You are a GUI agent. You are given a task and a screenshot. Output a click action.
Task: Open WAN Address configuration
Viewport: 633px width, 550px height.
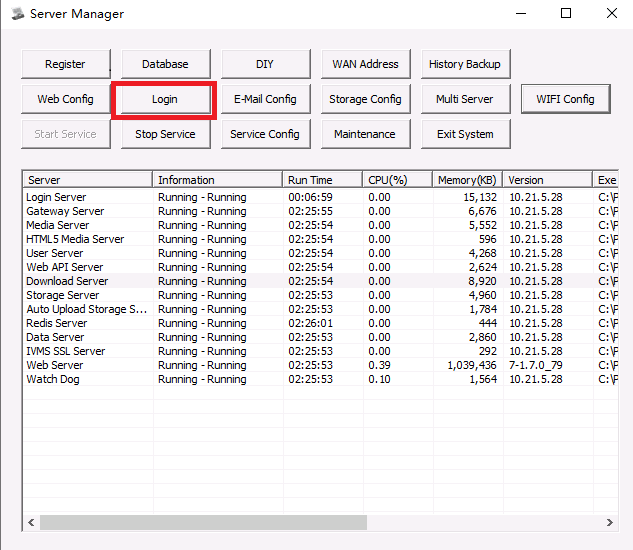click(x=365, y=64)
